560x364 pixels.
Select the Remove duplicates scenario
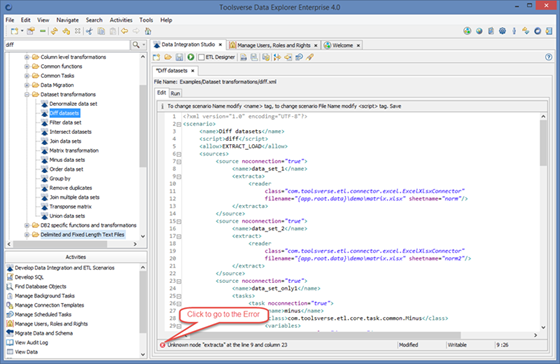[70, 188]
